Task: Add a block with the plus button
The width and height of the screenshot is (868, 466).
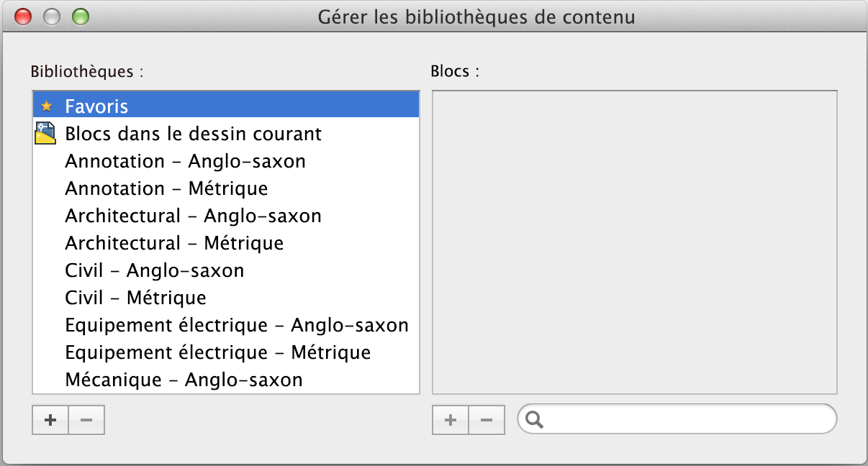Action: [451, 421]
